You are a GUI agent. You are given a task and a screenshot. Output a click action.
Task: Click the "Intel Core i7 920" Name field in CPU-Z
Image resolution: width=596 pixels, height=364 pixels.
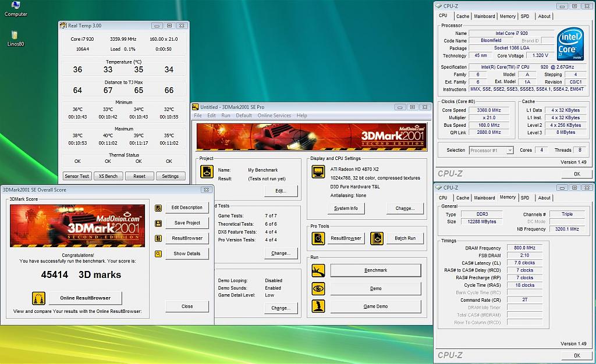click(512, 33)
